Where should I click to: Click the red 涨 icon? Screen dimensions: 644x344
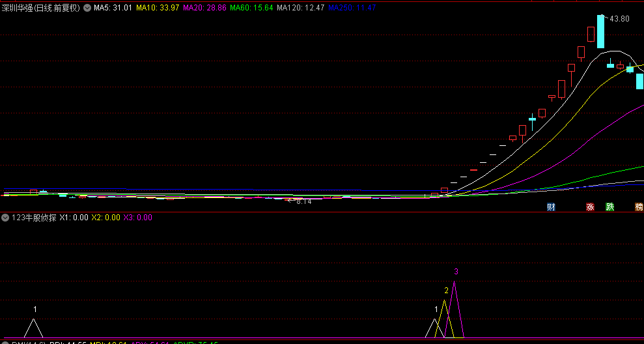point(590,207)
